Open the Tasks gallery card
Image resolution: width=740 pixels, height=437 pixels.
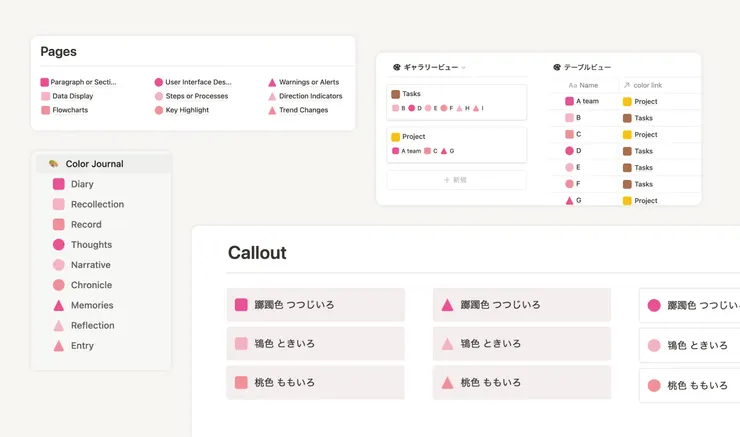point(456,102)
